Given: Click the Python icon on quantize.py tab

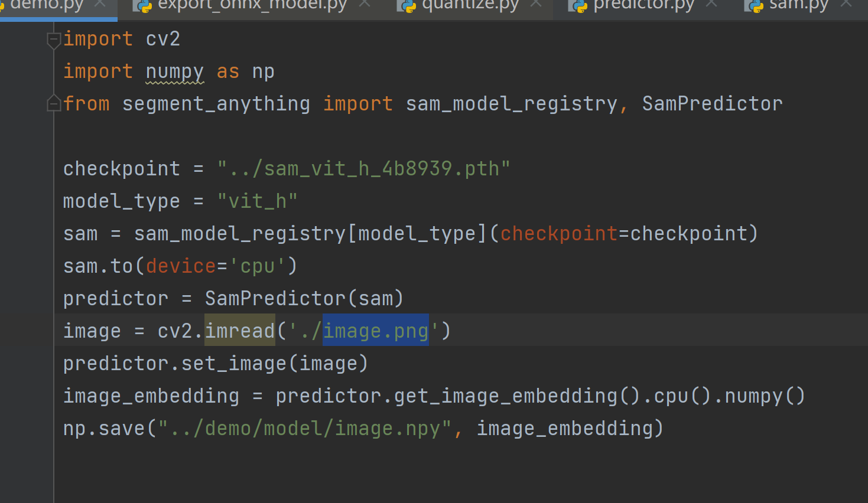Looking at the screenshot, I should pyautogui.click(x=408, y=6).
